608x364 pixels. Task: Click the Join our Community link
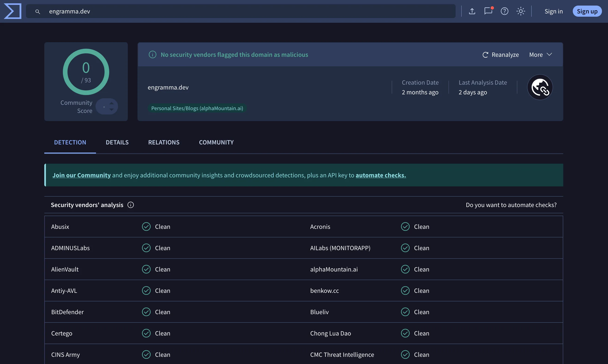click(81, 175)
